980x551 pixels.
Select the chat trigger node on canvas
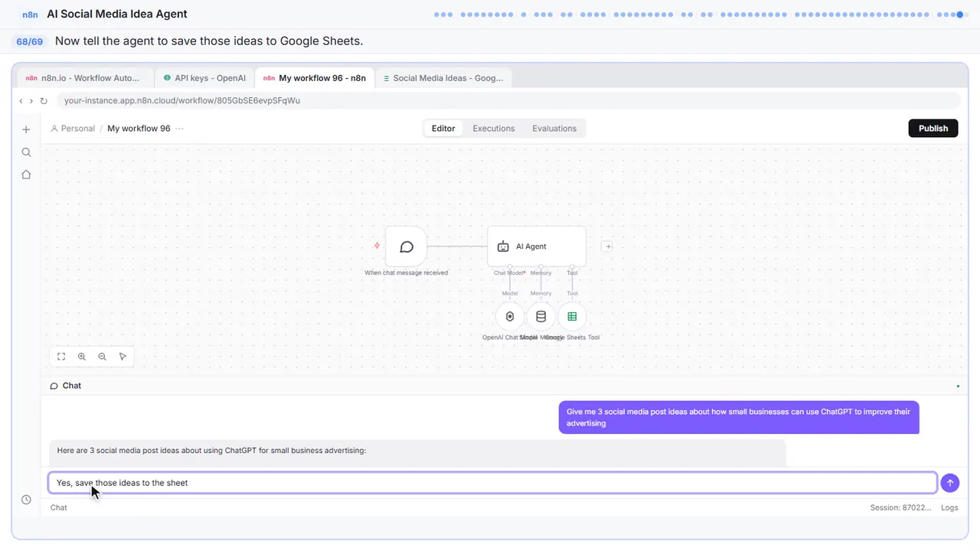[x=407, y=246]
